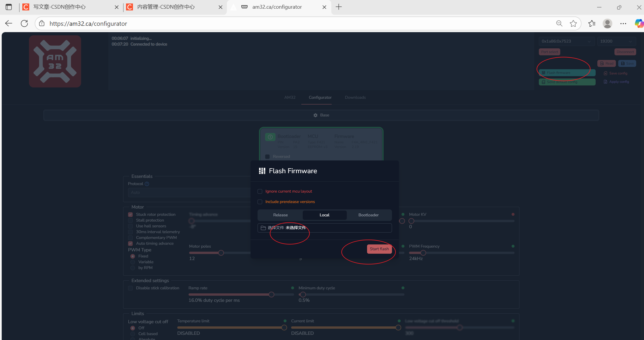Click the local firmware file chooser field
The image size is (644, 340).
coord(324,228)
